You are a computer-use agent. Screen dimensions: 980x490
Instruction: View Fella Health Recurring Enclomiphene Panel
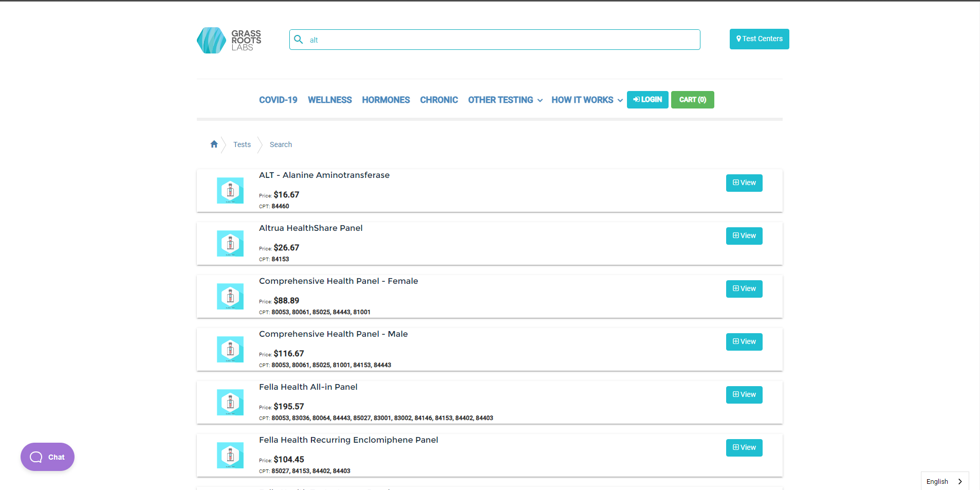coord(744,448)
